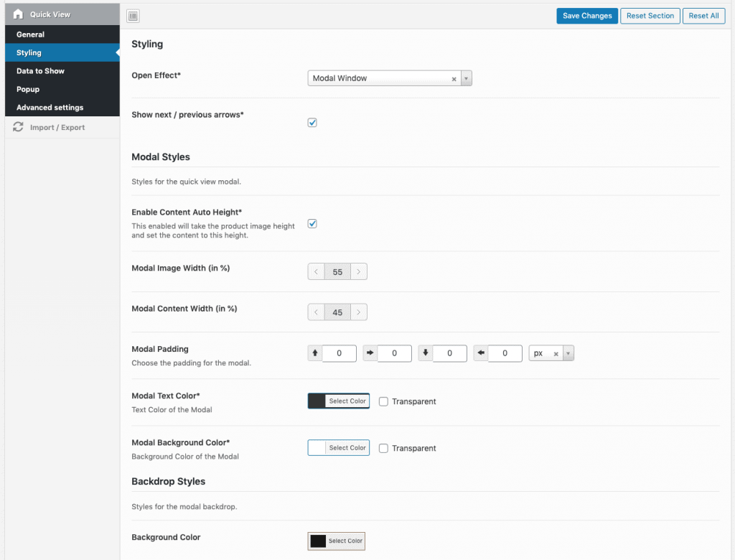Click the Reset Section button
The height and width of the screenshot is (560, 735).
pyautogui.click(x=650, y=16)
